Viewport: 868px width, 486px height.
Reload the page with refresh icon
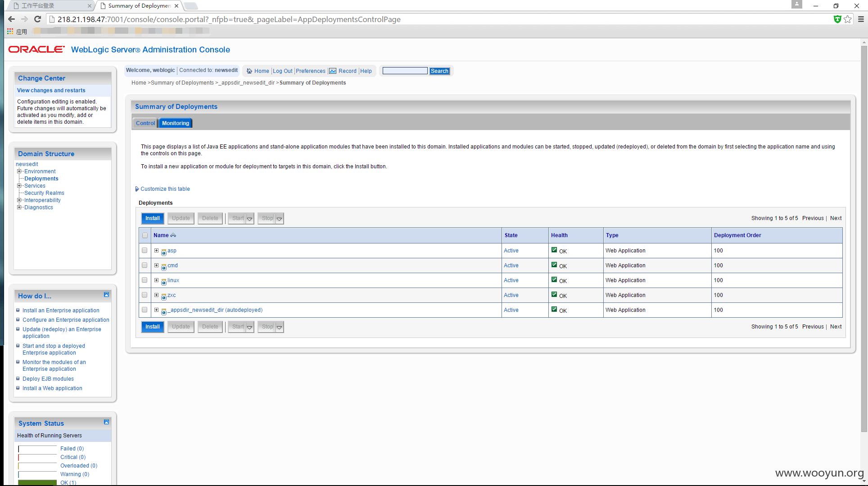pyautogui.click(x=38, y=19)
